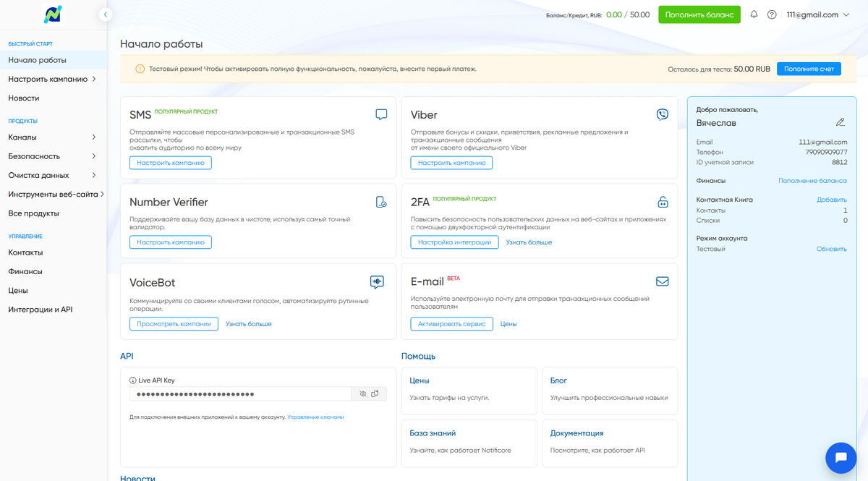
Task: Click Настроить кампанию in the SMS card
Action: [171, 163]
